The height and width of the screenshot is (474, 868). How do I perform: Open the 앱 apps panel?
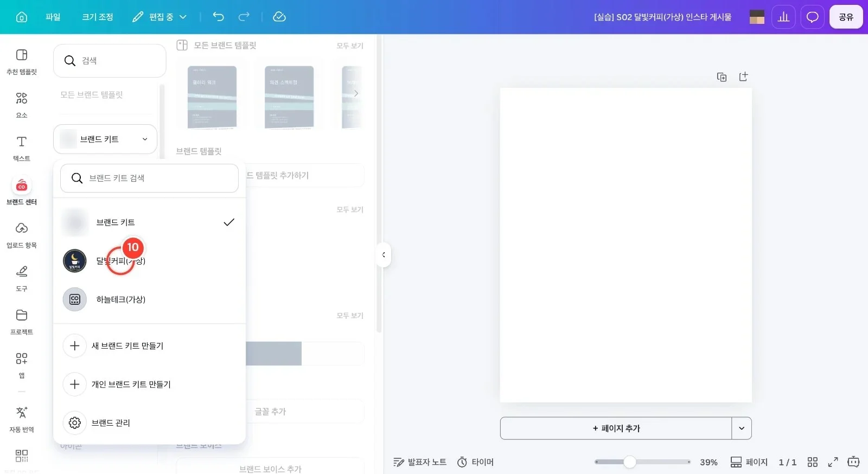click(22, 366)
